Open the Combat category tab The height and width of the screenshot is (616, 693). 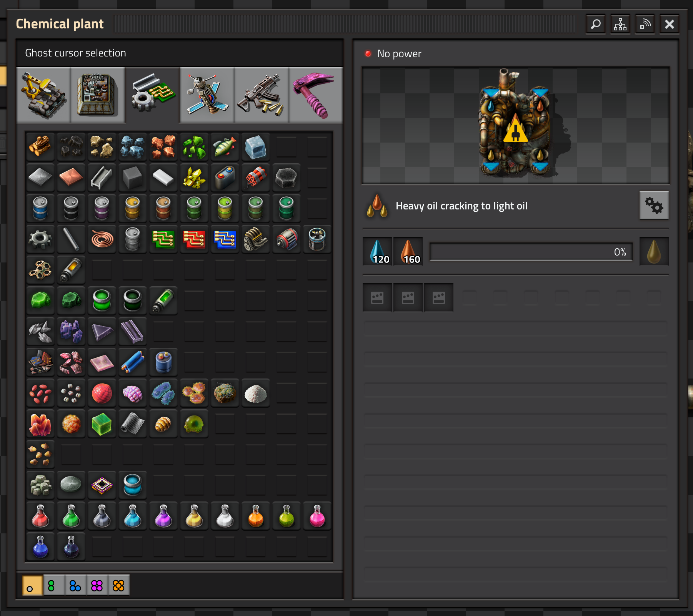tap(262, 95)
